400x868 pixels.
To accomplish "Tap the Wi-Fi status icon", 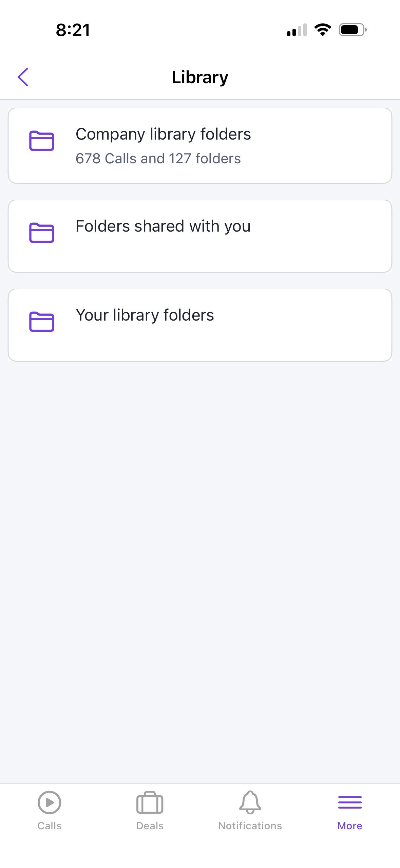I will coord(323,30).
